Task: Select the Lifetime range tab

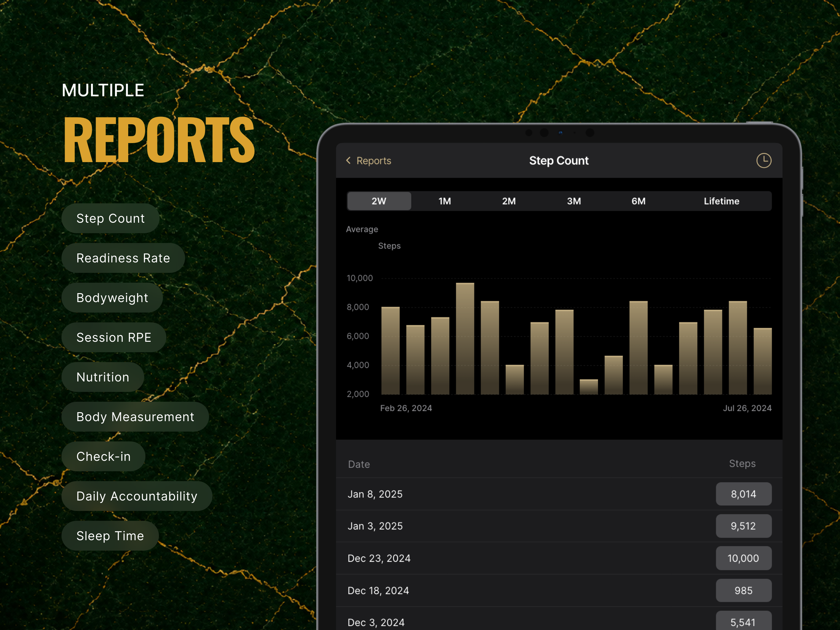Action: [721, 201]
